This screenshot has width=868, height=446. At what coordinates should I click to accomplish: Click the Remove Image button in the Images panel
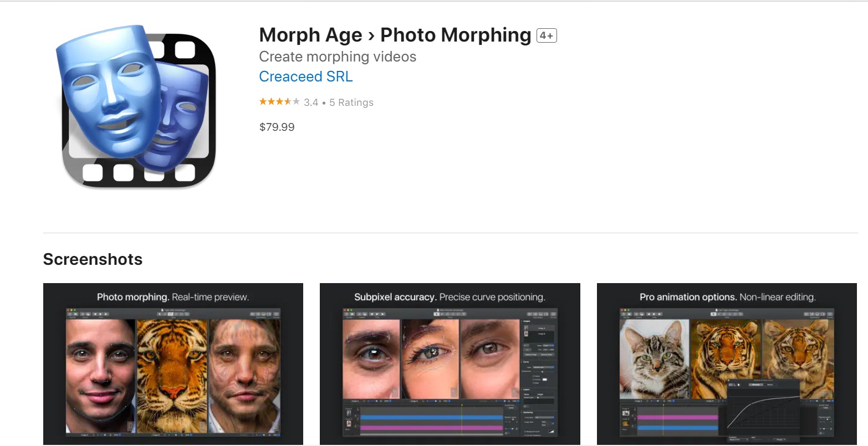coord(530,355)
